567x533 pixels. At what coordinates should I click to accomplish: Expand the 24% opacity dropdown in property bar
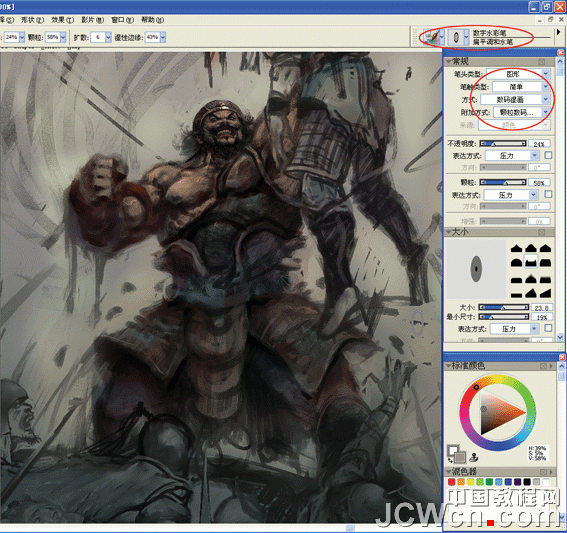[22, 37]
